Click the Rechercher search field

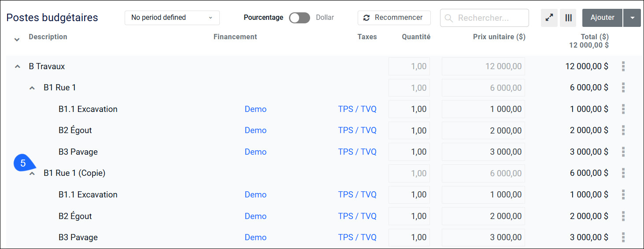485,18
